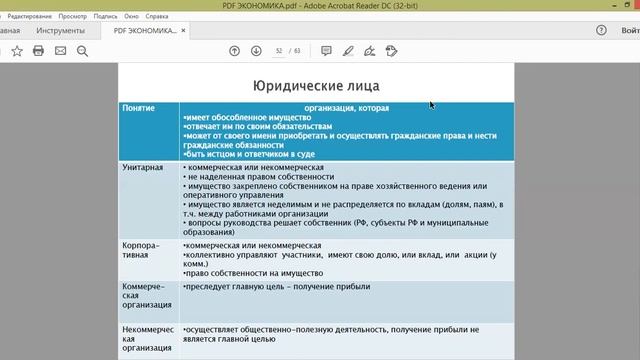Open help question mark icon
The height and width of the screenshot is (360, 640).
click(x=601, y=30)
